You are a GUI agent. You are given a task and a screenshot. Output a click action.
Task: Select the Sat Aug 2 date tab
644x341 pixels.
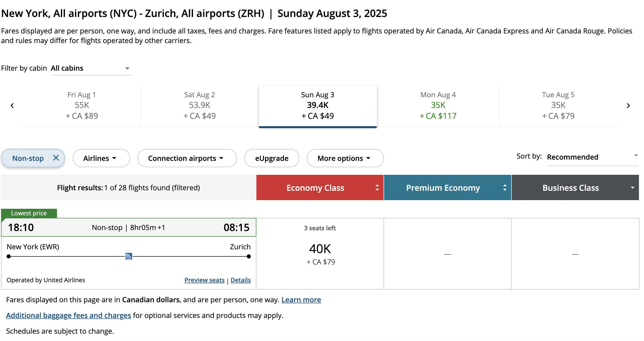pyautogui.click(x=200, y=106)
